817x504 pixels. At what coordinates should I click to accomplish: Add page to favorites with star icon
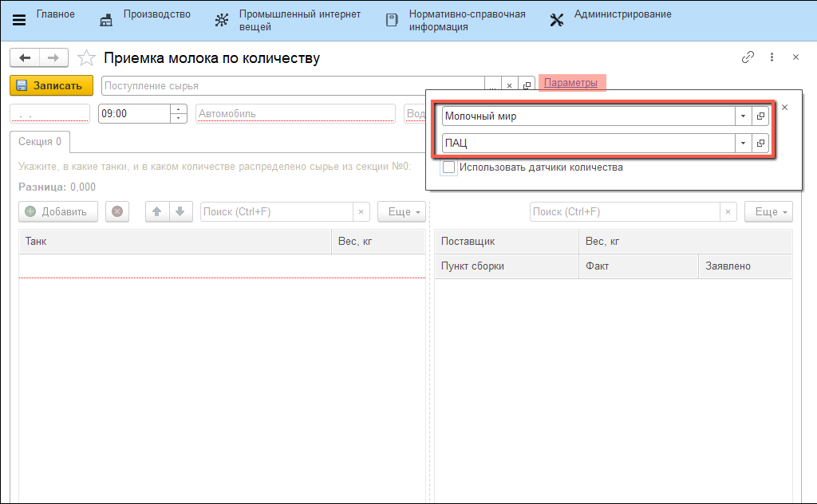click(x=87, y=58)
